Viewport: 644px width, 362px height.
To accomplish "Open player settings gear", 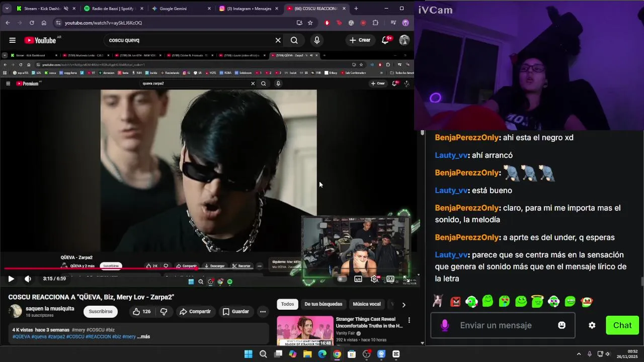I will pos(374,279).
